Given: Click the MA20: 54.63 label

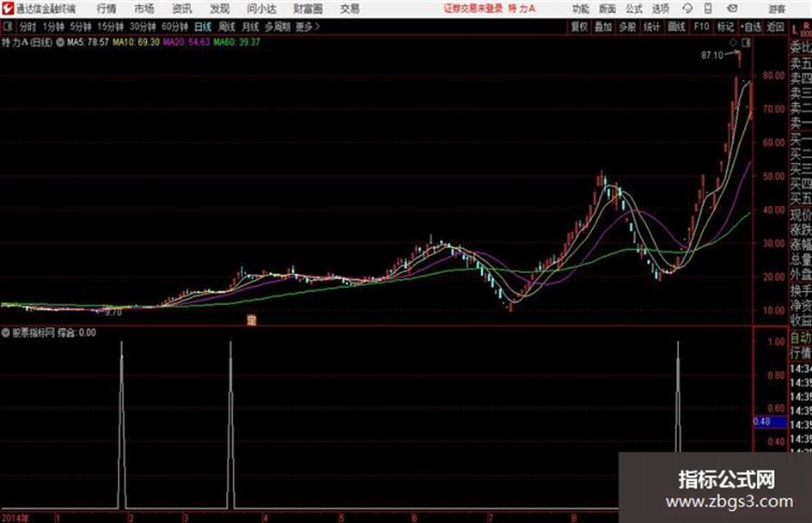Looking at the screenshot, I should pos(186,42).
